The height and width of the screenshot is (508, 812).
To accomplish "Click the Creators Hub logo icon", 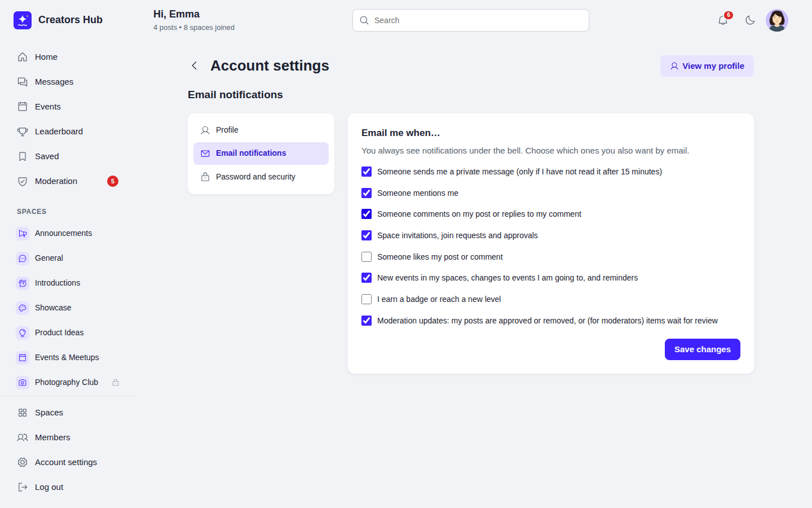I will [x=23, y=20].
